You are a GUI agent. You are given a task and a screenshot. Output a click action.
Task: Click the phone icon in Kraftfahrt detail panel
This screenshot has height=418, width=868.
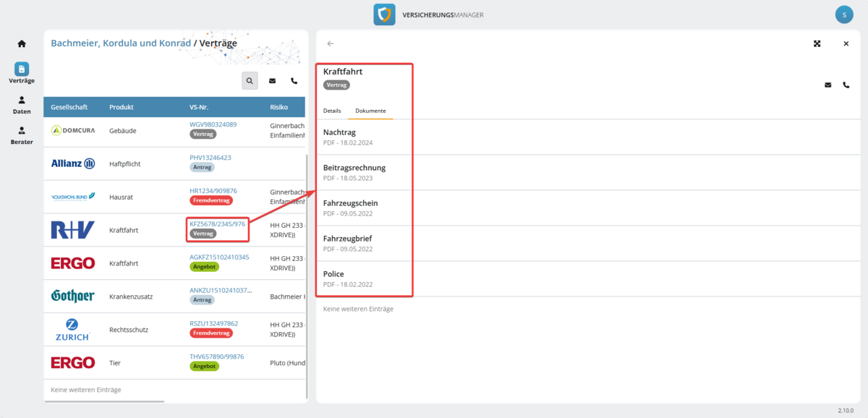846,85
